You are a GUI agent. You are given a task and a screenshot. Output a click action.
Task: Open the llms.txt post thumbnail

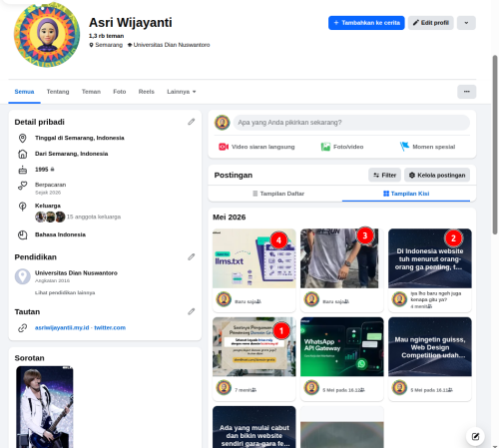254,258
